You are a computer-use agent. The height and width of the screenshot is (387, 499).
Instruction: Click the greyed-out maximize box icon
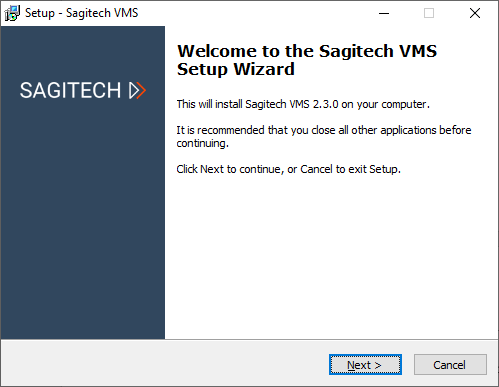click(429, 13)
